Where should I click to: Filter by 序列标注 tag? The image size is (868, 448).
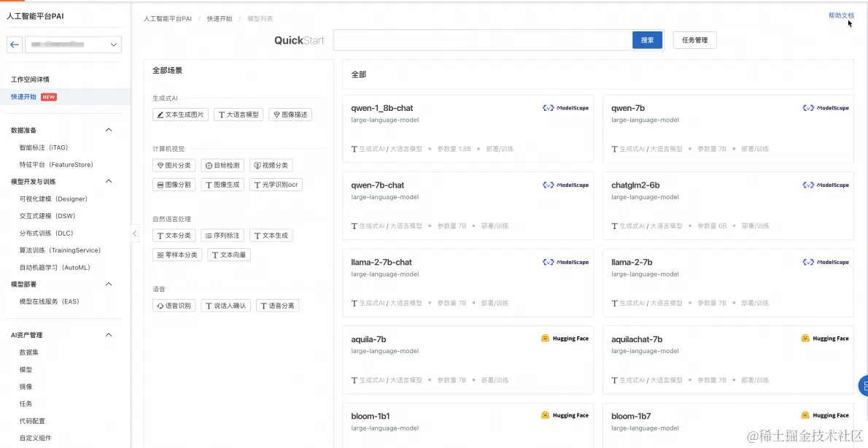tap(222, 236)
